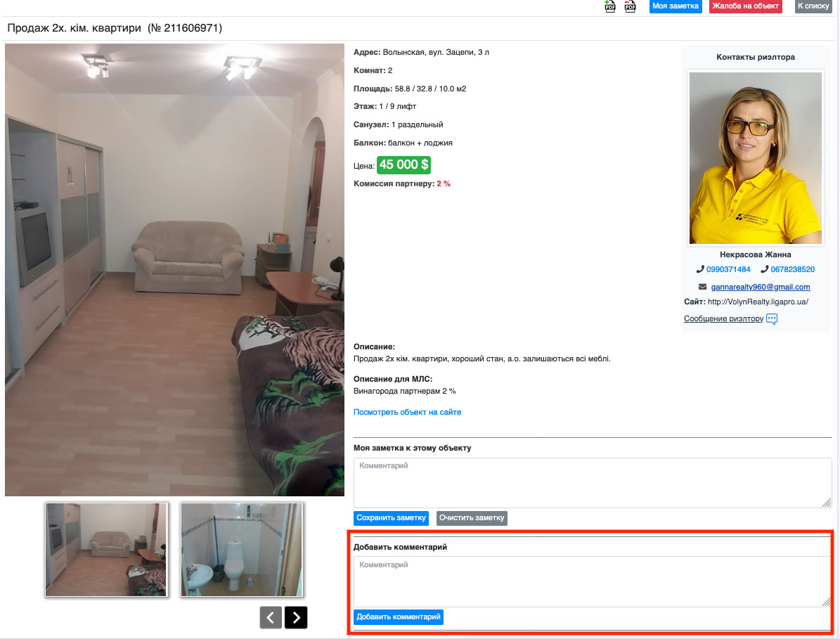This screenshot has width=840, height=639.
Task: Call phone number 0990371484
Action: click(728, 269)
